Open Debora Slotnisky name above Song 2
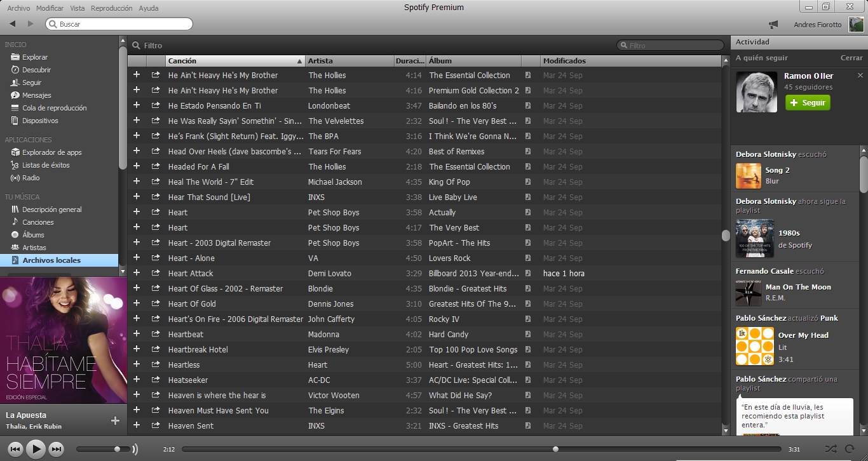The width and height of the screenshot is (868, 461). (766, 154)
